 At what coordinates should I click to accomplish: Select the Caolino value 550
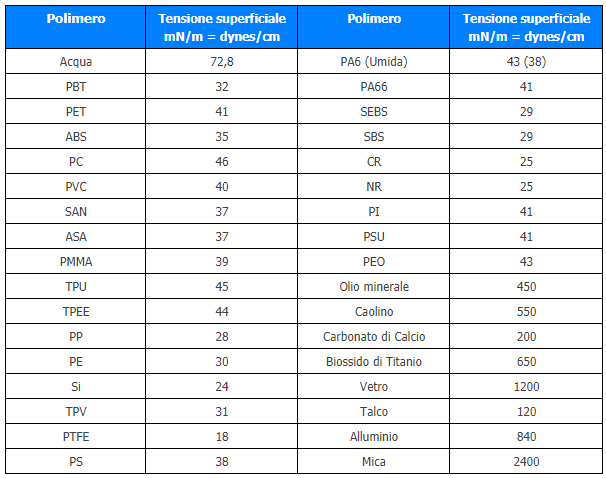(x=526, y=311)
